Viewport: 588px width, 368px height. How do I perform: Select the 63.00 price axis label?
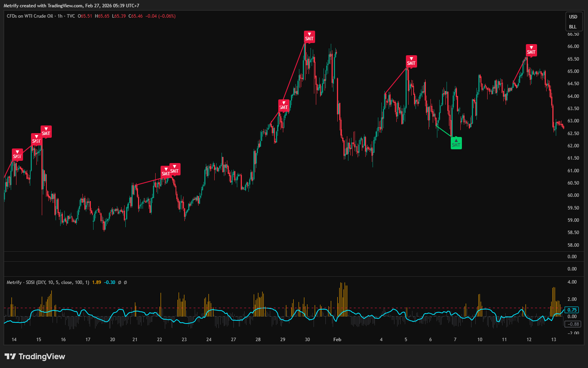pos(573,121)
